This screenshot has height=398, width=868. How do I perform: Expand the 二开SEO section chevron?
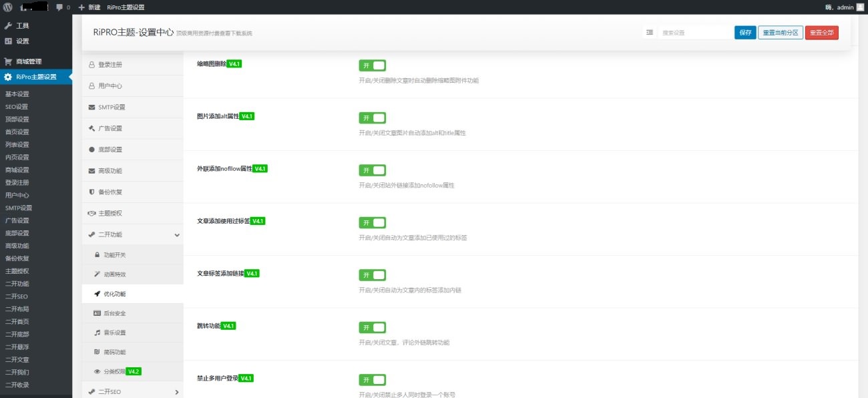pos(177,392)
